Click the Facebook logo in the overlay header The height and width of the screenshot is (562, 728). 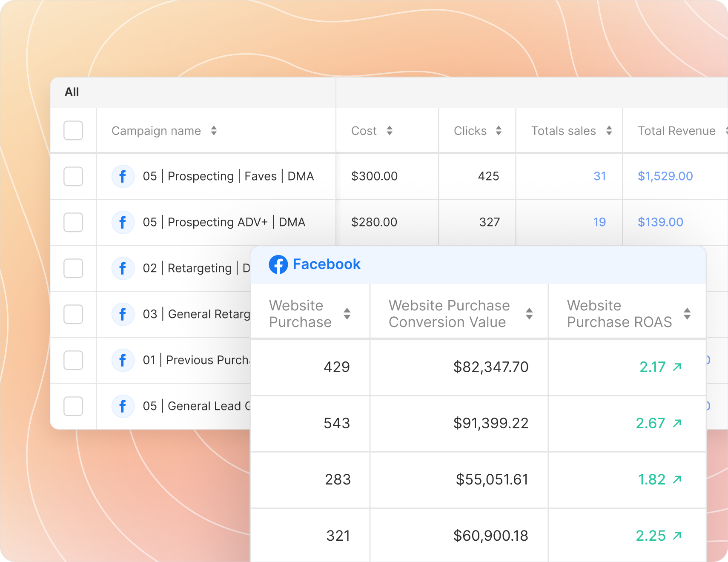coord(279,264)
